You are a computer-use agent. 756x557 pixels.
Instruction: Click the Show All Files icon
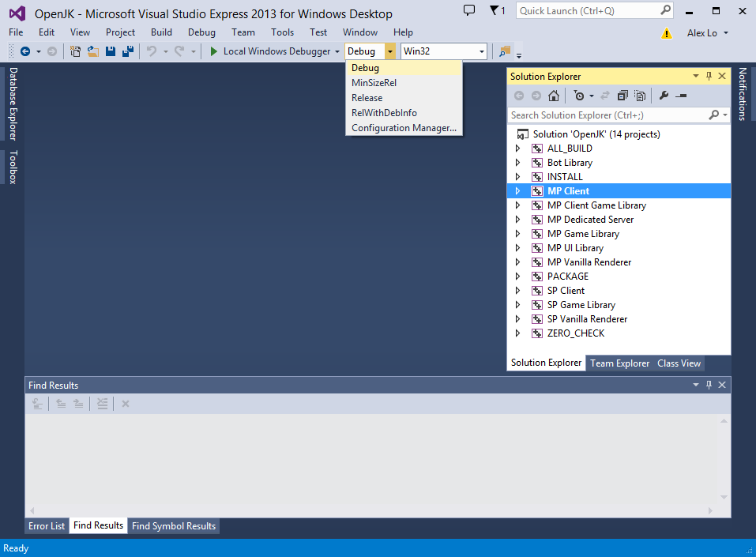640,96
